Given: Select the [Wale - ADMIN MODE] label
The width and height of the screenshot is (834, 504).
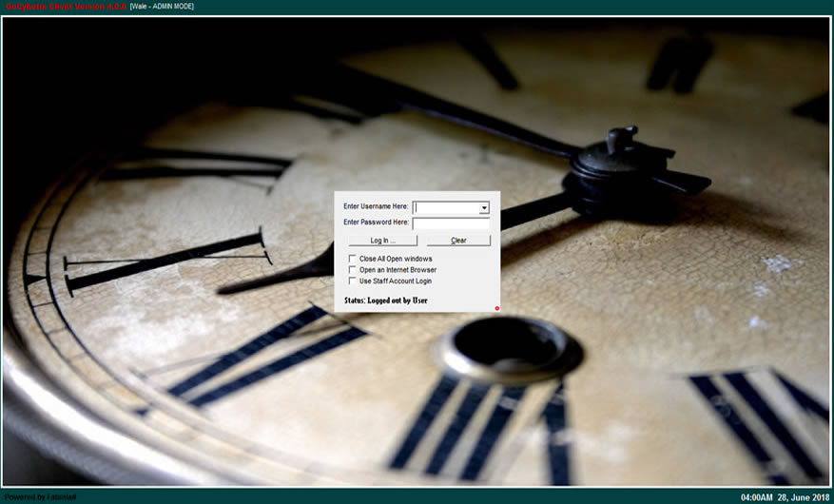Looking at the screenshot, I should [x=162, y=7].
